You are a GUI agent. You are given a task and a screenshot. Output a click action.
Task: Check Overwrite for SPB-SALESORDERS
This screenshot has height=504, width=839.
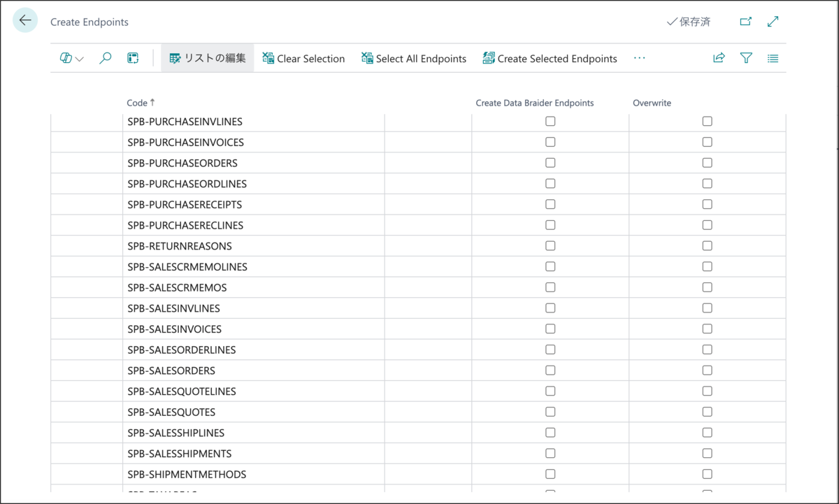(x=708, y=370)
